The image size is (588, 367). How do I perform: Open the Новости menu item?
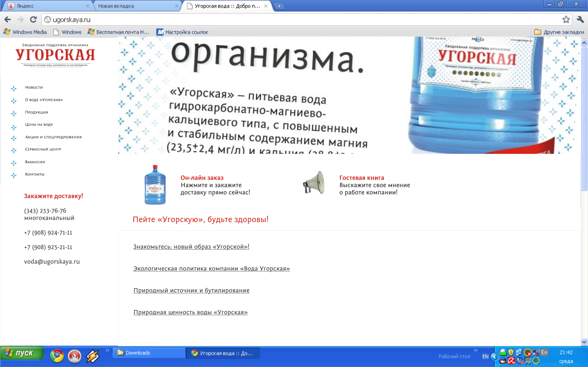(34, 87)
